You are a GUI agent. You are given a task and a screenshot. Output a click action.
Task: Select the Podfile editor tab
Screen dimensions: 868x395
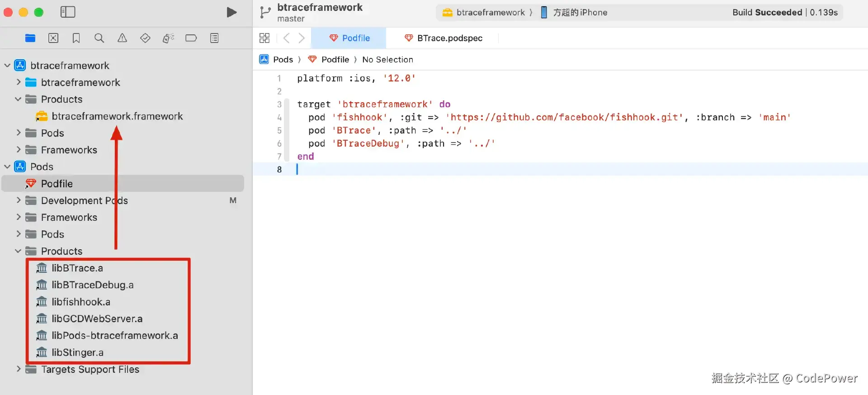[x=349, y=38]
